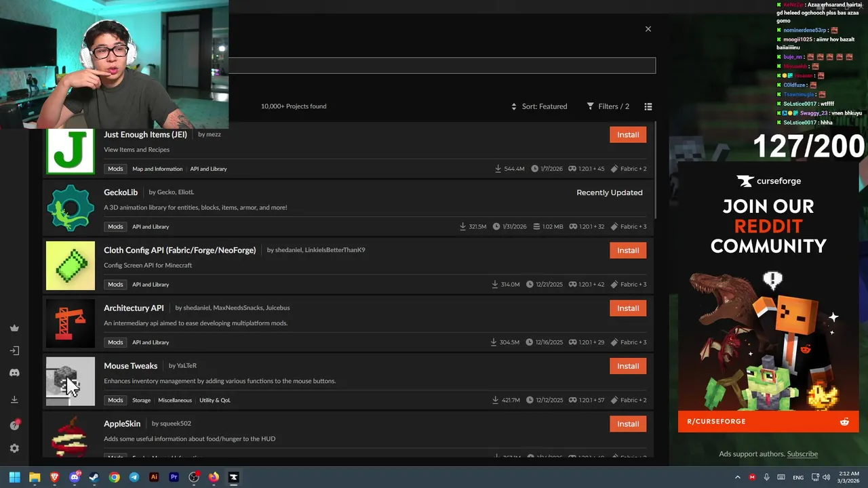Open Google Chrome from taskbar
This screenshot has height=488, width=868.
pyautogui.click(x=114, y=477)
